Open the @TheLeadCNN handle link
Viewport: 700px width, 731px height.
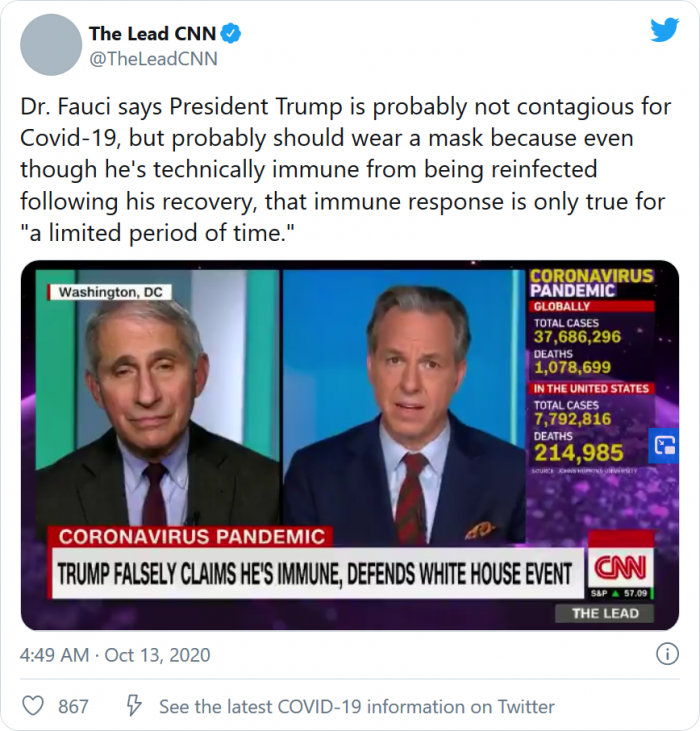(153, 59)
